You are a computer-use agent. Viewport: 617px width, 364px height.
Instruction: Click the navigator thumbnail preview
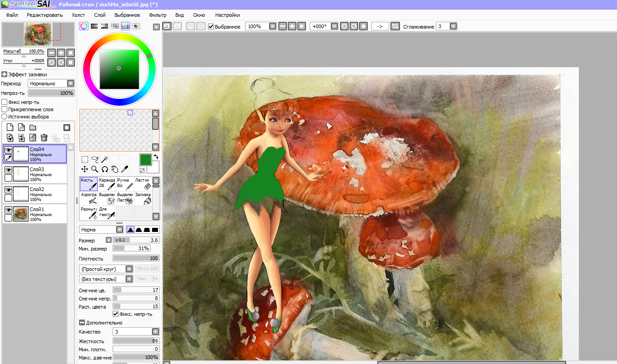point(38,34)
